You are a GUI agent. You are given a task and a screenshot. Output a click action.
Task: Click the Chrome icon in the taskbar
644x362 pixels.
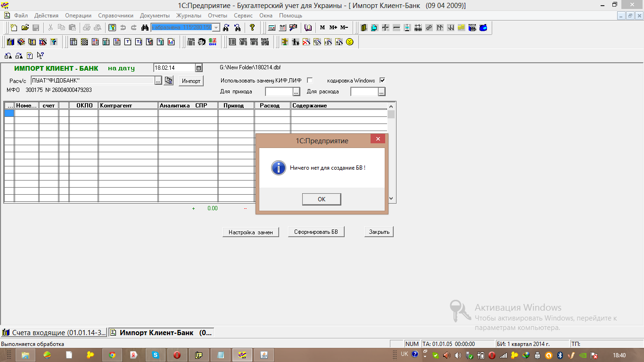coord(112,355)
